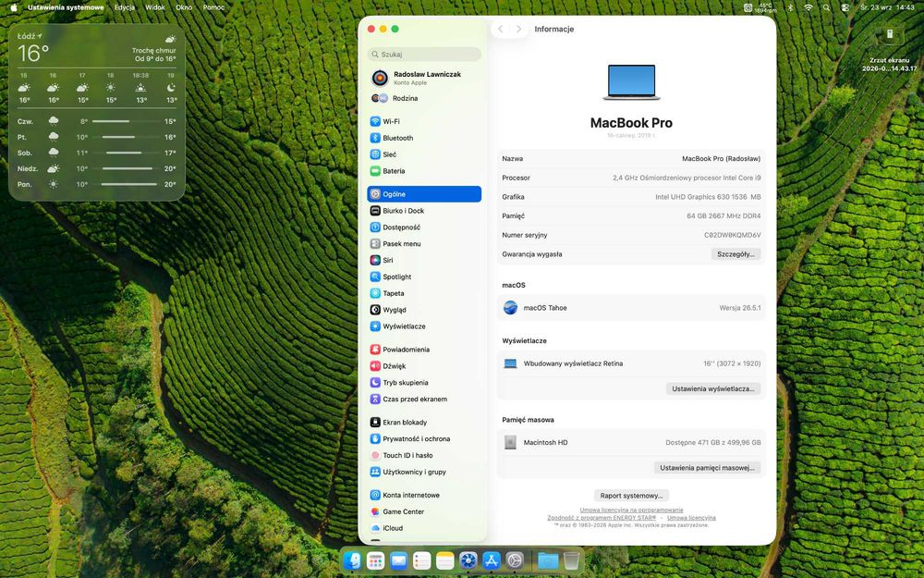The image size is (924, 578).
Task: Open Rodzina family sharing settings
Action: coord(424,98)
